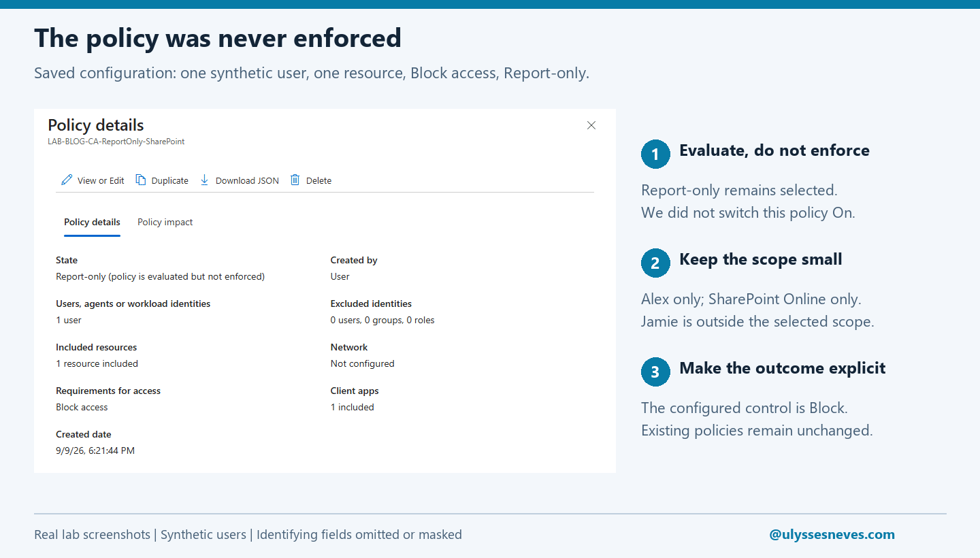Click the Report-only state value
The image size is (980, 558).
click(160, 276)
